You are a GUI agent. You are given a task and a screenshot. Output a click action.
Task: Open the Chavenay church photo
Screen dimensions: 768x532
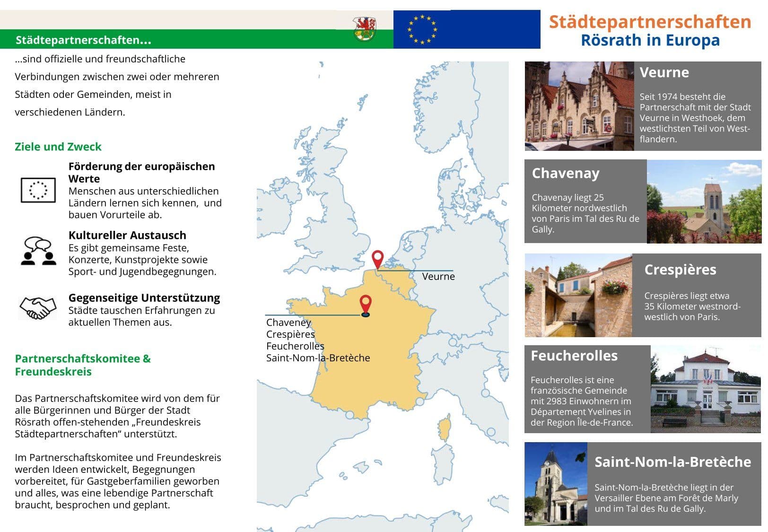pos(704,201)
